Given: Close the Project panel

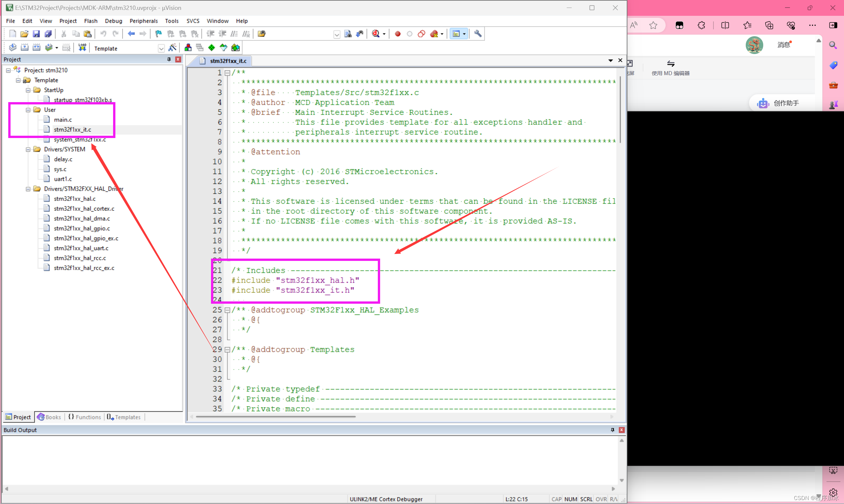Looking at the screenshot, I should click(178, 59).
